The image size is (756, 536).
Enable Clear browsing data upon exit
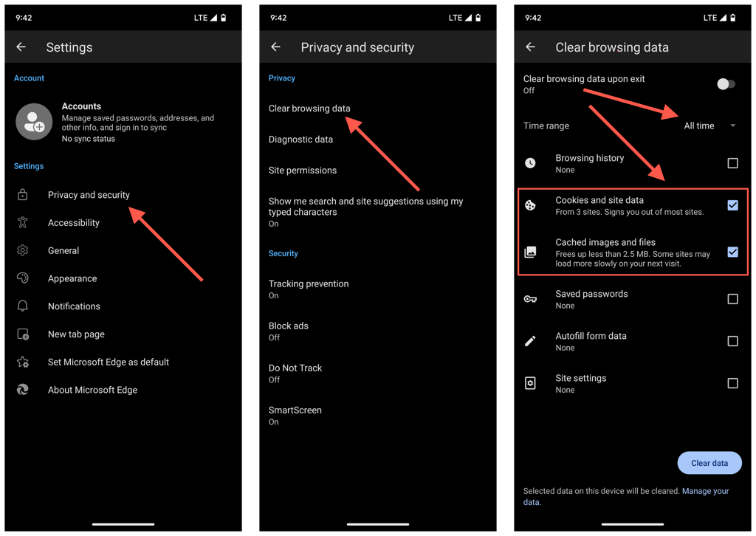(x=725, y=84)
